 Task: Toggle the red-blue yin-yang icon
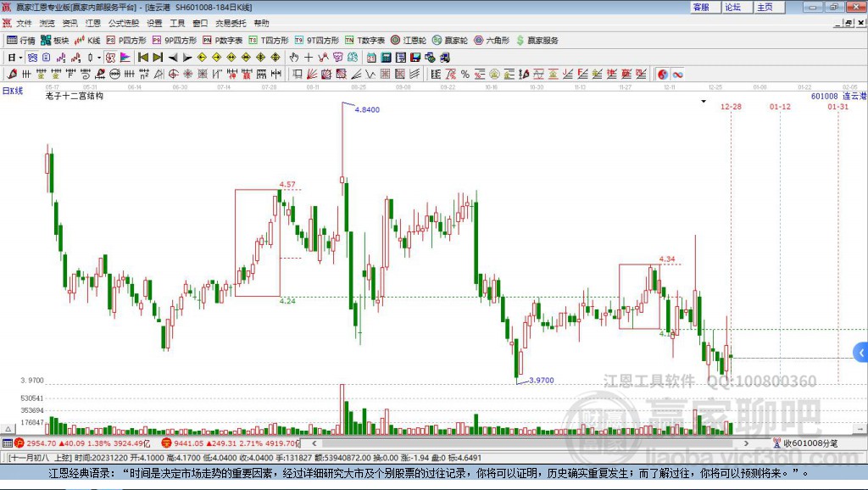pos(663,75)
